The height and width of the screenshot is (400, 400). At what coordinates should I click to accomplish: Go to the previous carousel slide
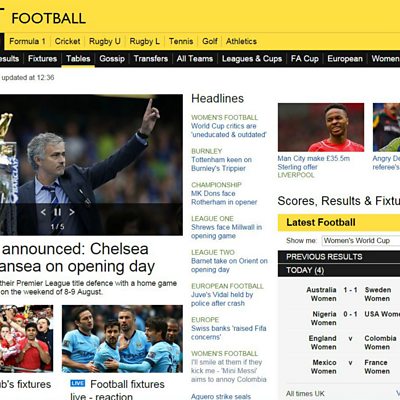[x=43, y=212]
